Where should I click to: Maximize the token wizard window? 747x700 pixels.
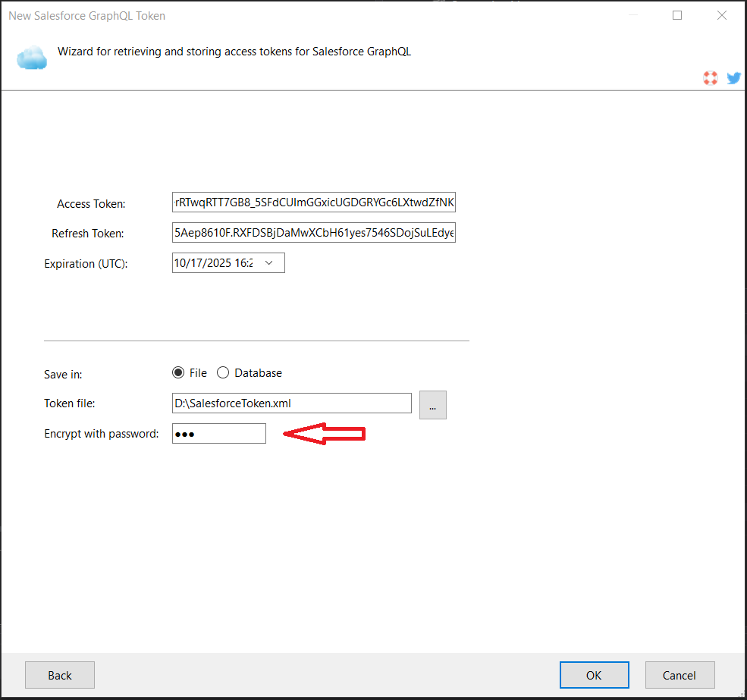click(x=677, y=15)
